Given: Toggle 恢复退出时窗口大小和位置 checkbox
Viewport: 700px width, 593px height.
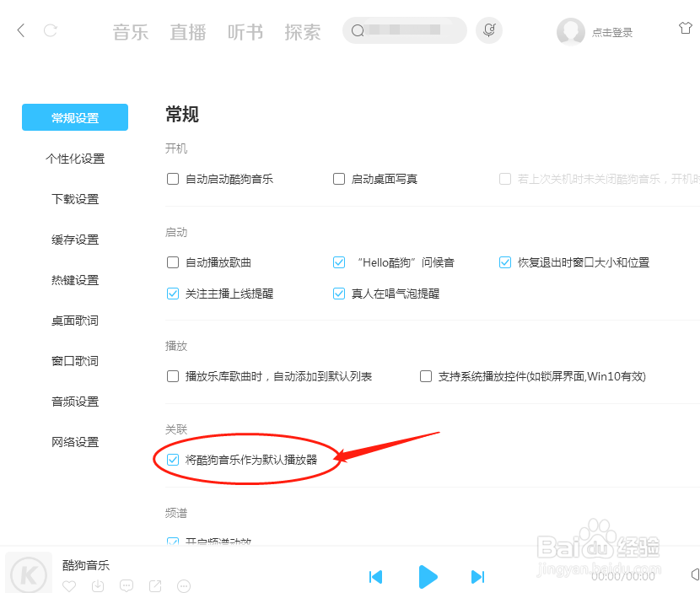Looking at the screenshot, I should click(505, 262).
